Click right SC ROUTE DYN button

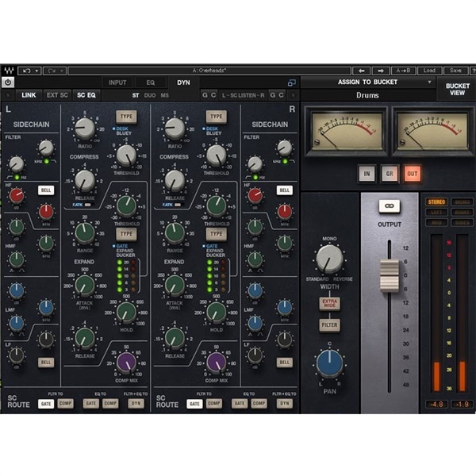coord(285,404)
